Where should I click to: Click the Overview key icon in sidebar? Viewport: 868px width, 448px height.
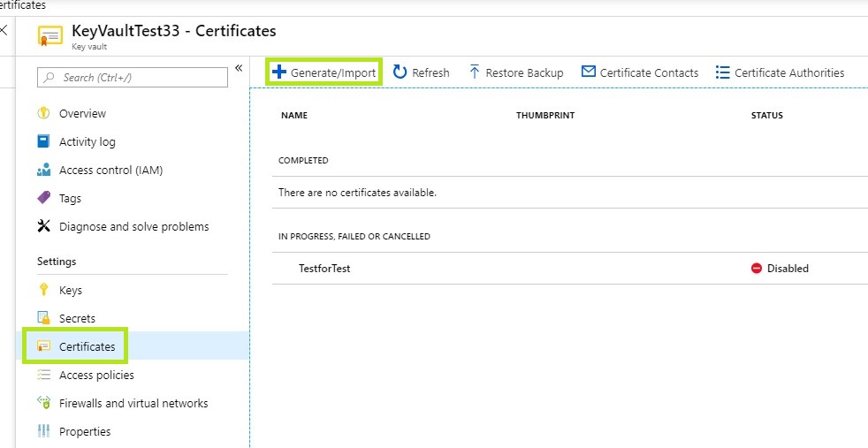pos(43,113)
